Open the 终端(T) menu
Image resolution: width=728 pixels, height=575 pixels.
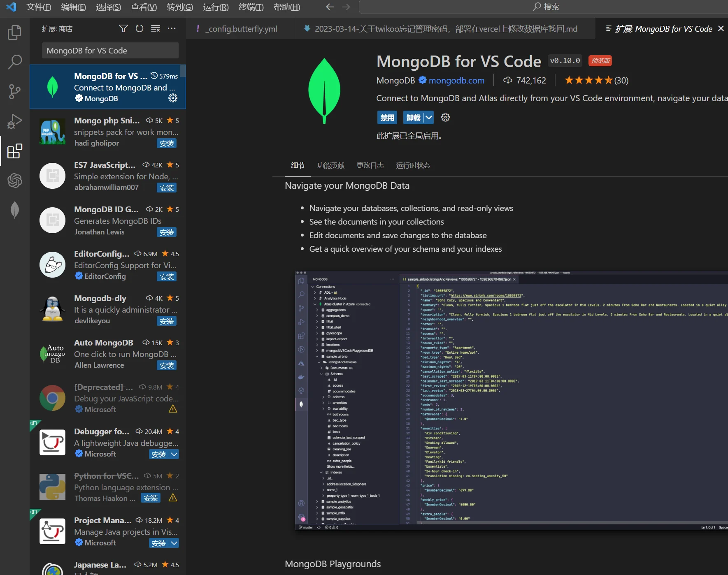[251, 7]
